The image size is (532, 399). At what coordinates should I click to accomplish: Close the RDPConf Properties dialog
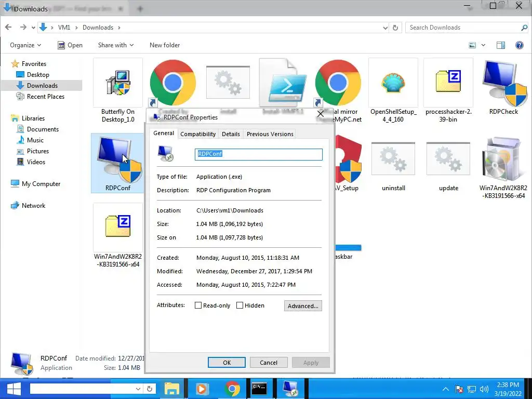pyautogui.click(x=320, y=114)
